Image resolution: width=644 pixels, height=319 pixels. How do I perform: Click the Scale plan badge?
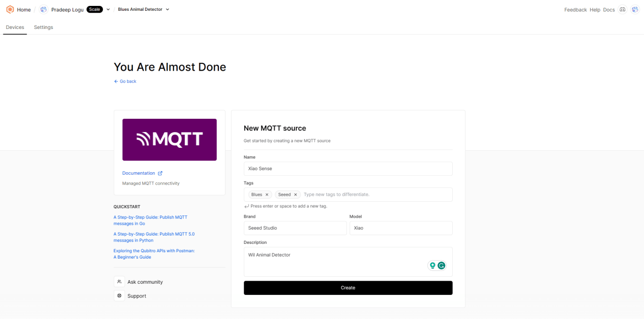tap(95, 9)
